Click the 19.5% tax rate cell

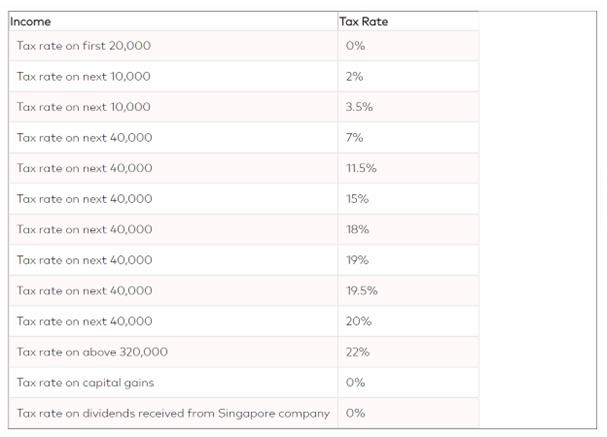click(361, 291)
